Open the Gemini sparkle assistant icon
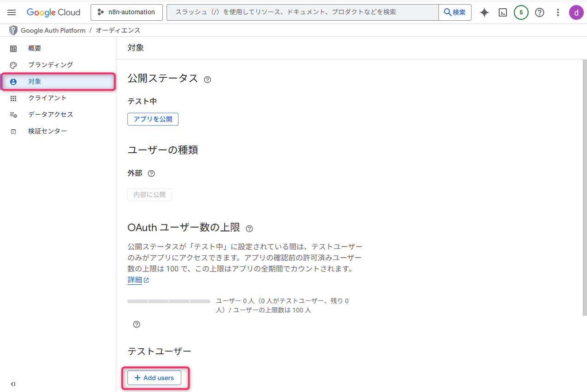The height and width of the screenshot is (392, 587). tap(484, 12)
